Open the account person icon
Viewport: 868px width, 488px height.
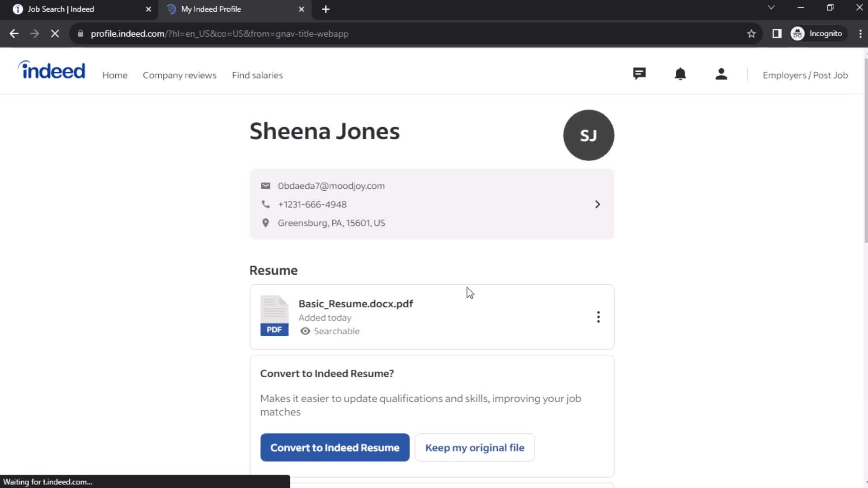pos(722,74)
